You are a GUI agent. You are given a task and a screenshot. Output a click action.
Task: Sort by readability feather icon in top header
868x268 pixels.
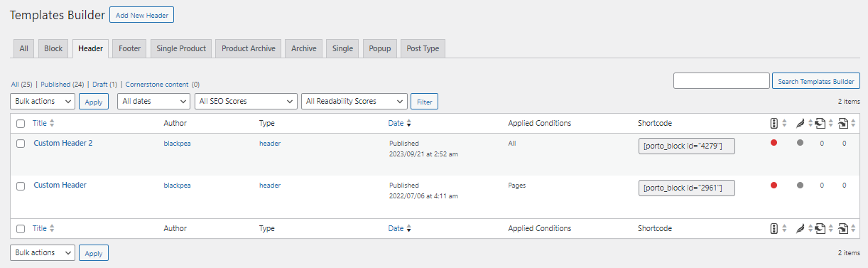click(x=800, y=123)
